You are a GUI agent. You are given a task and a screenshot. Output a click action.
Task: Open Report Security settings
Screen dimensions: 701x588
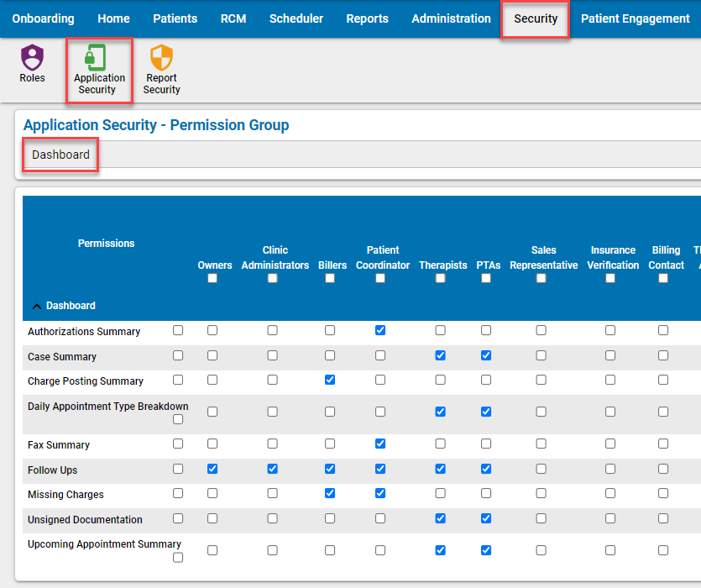click(x=160, y=67)
